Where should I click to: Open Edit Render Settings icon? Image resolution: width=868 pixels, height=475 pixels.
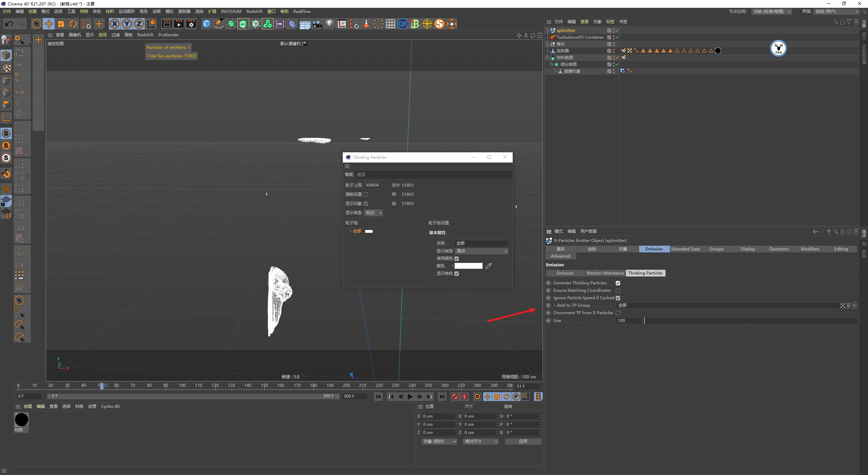(192, 24)
